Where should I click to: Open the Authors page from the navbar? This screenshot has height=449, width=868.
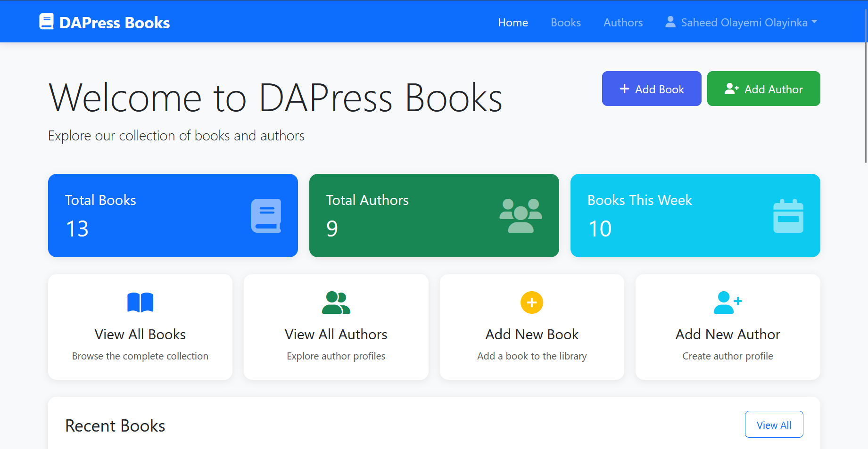pyautogui.click(x=623, y=22)
